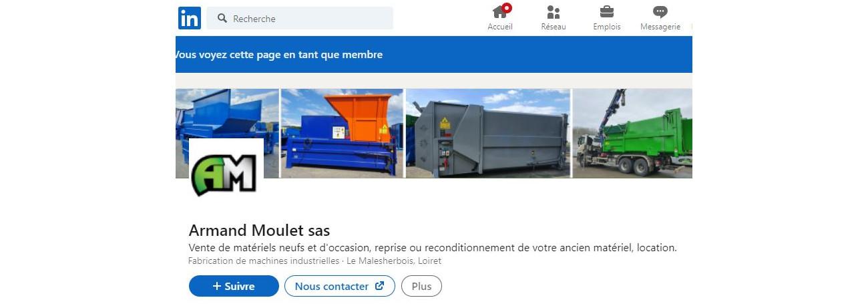Follow the Armand Moulet sas page
The height and width of the screenshot is (304, 868).
(234, 286)
